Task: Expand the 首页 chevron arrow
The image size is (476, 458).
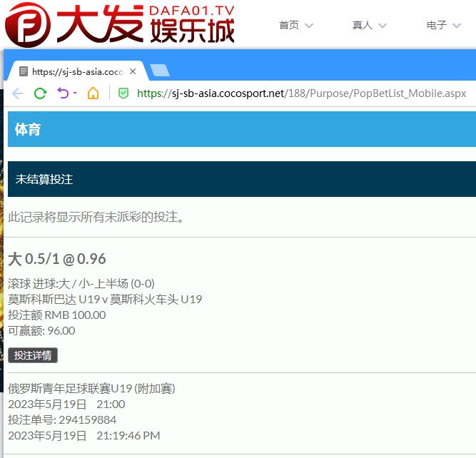Action: point(309,26)
